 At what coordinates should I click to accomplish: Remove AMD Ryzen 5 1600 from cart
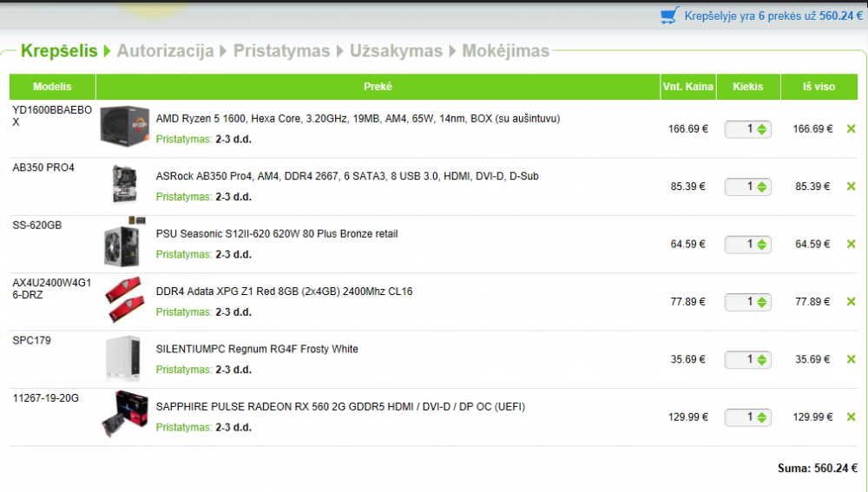[x=851, y=129]
